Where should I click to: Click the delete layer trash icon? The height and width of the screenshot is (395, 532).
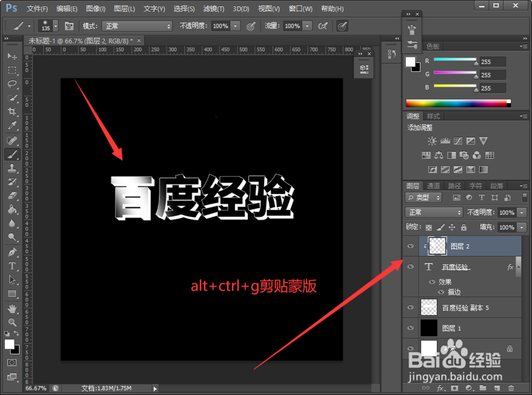click(511, 388)
